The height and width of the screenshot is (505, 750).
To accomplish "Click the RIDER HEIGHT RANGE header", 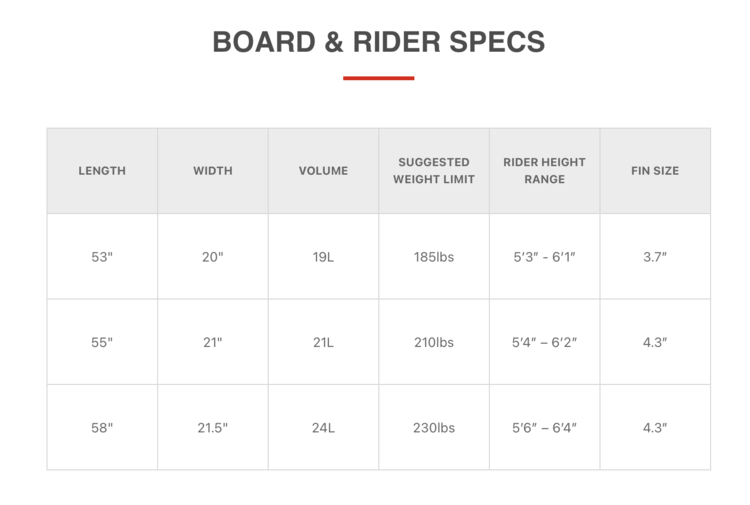I will (544, 171).
